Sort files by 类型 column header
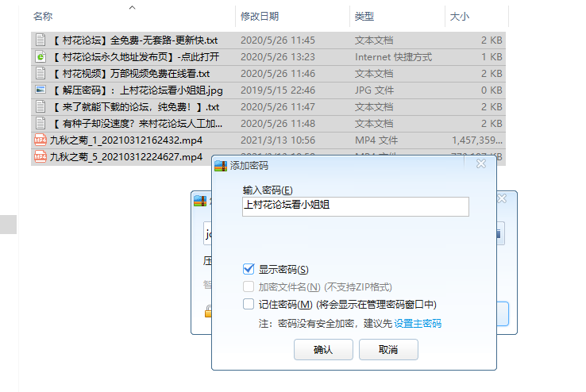The height and width of the screenshot is (392, 586). coord(364,17)
